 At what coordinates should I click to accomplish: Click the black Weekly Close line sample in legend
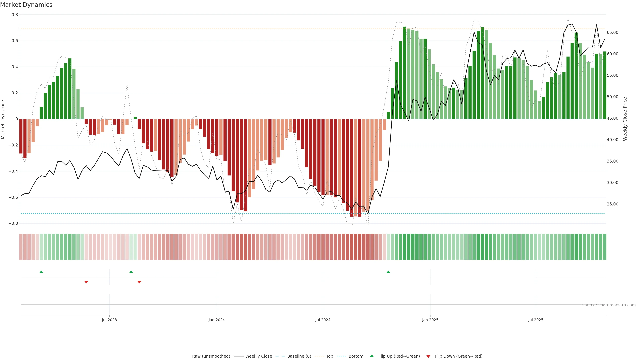tap(238, 356)
